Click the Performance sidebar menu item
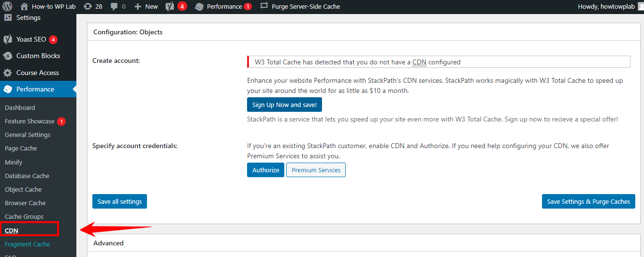644x257 pixels. pyautogui.click(x=38, y=89)
